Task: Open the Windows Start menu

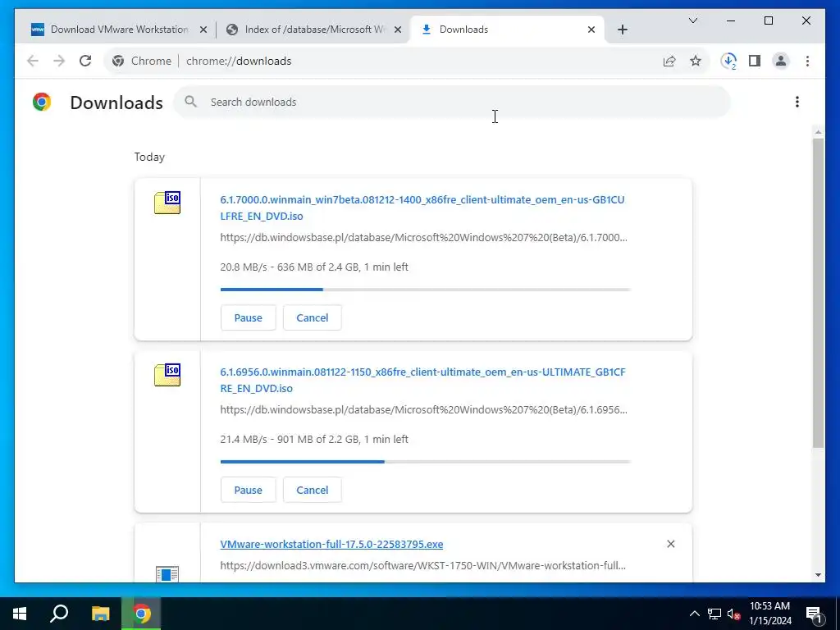Action: (20, 614)
